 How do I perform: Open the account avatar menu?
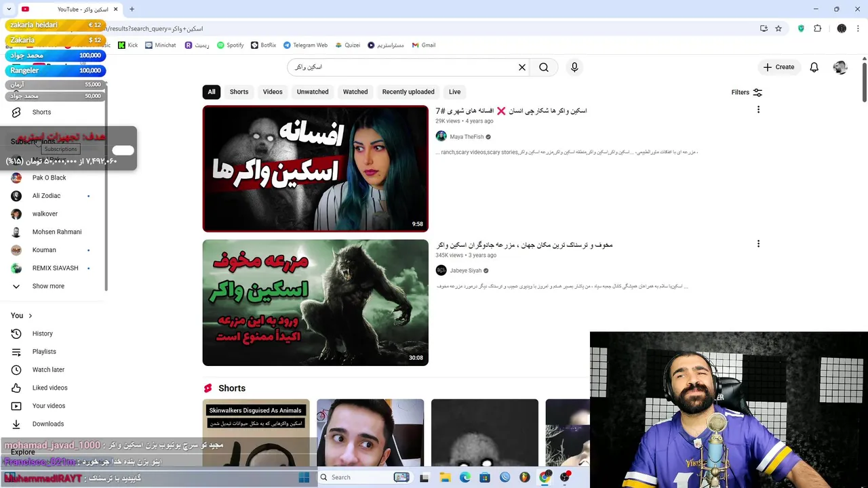[840, 67]
